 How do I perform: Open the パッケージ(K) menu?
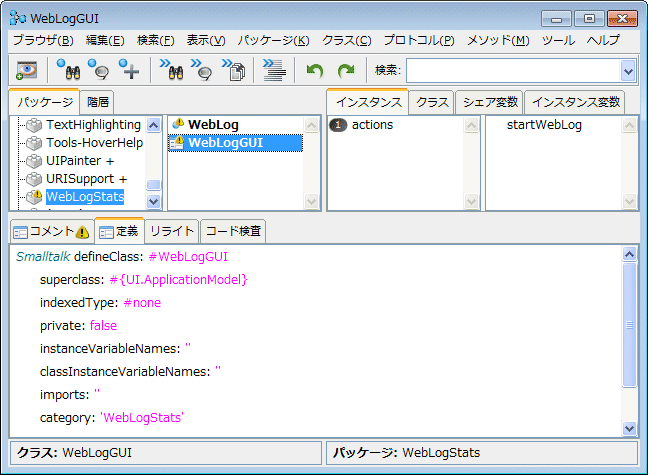point(273,40)
